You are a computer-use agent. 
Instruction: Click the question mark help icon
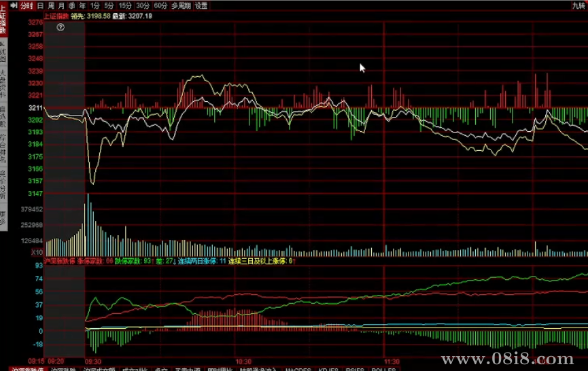60,28
